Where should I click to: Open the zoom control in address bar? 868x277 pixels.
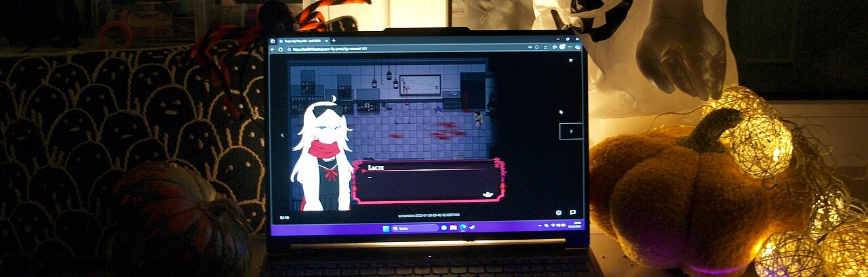pyautogui.click(x=537, y=47)
